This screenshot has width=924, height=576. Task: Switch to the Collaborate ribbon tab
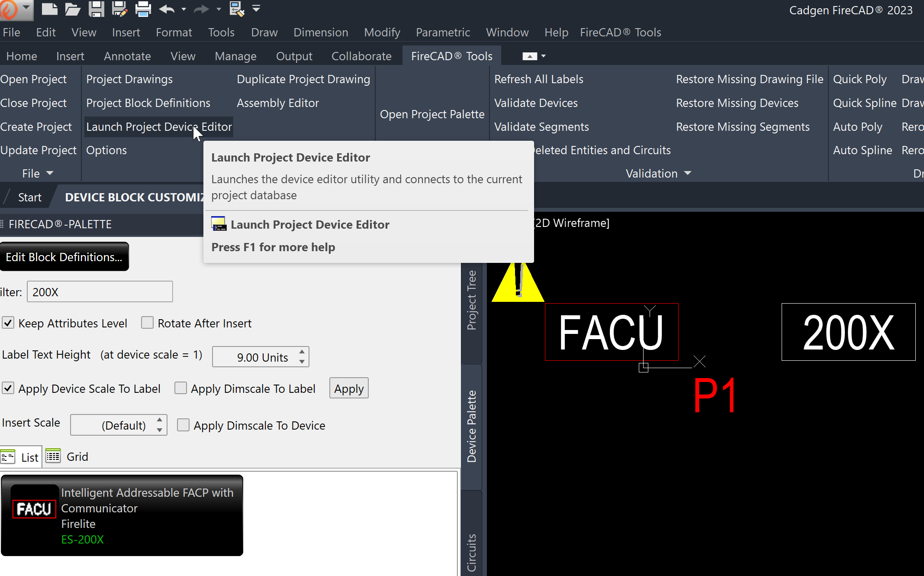coord(361,56)
